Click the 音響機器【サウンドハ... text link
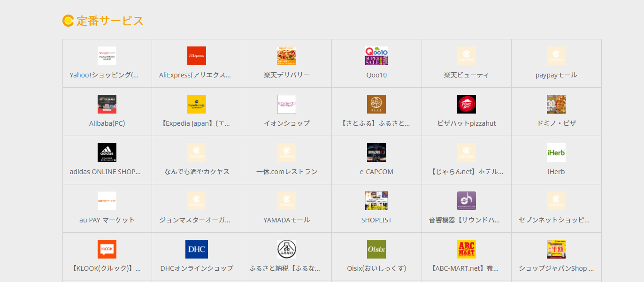Image resolution: width=644 pixels, height=282 pixels. [x=465, y=220]
